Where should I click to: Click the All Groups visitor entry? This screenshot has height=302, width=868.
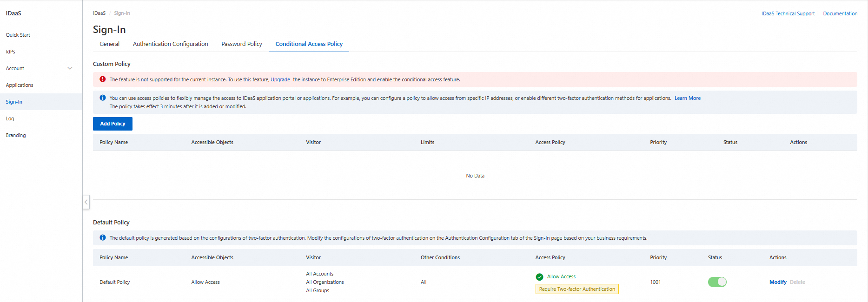[318, 290]
